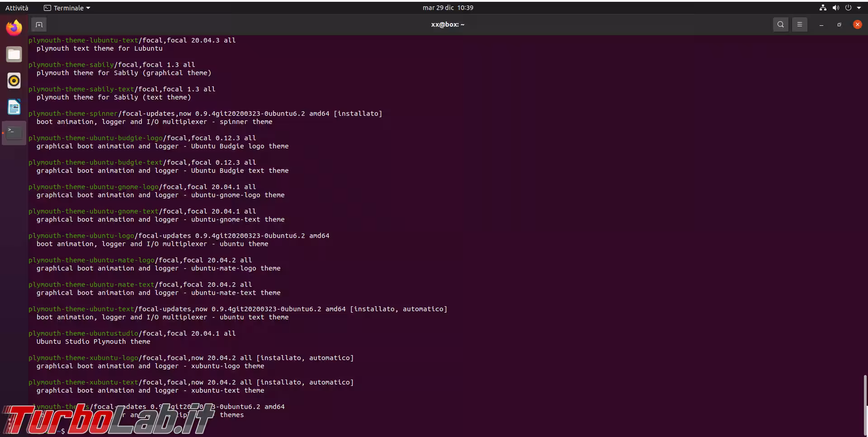Minimize the terminal window
Image resolution: width=868 pixels, height=437 pixels.
tap(821, 24)
